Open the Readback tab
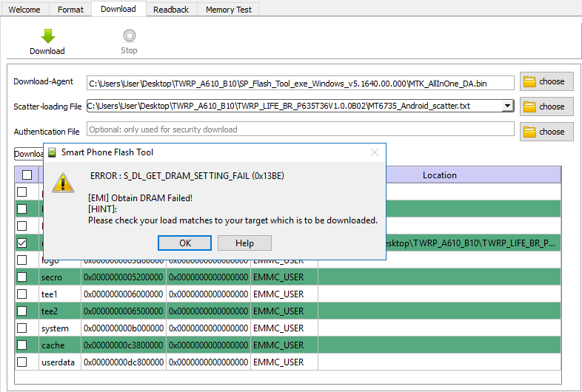 click(x=171, y=10)
